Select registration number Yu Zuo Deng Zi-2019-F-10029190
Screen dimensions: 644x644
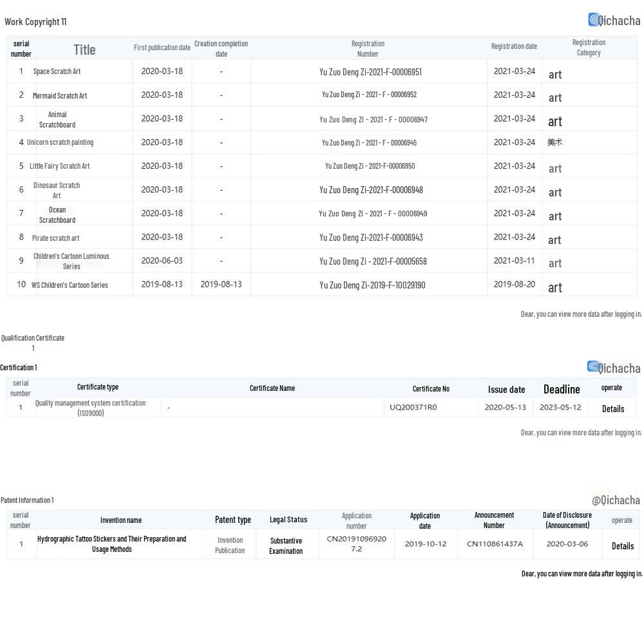click(x=372, y=285)
